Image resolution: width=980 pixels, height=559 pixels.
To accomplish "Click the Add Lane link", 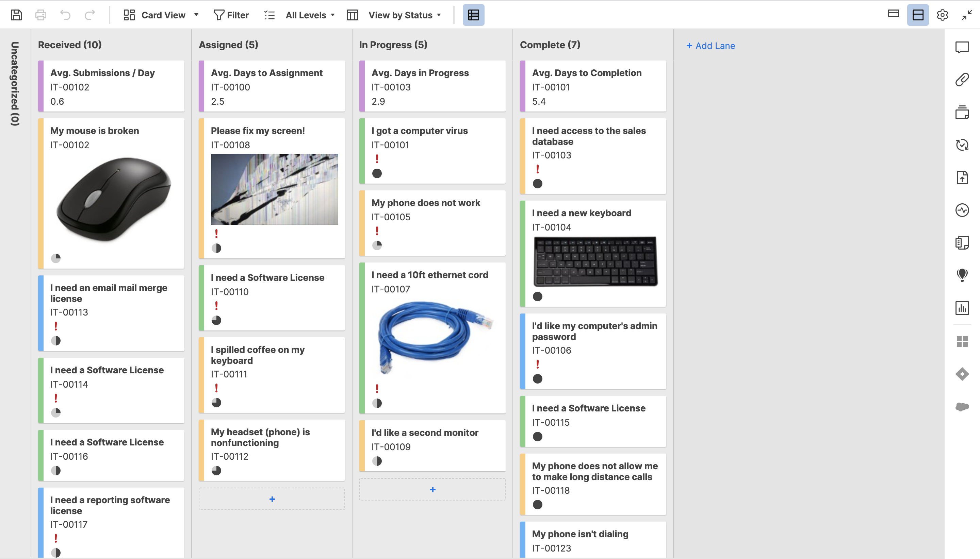I will [710, 46].
